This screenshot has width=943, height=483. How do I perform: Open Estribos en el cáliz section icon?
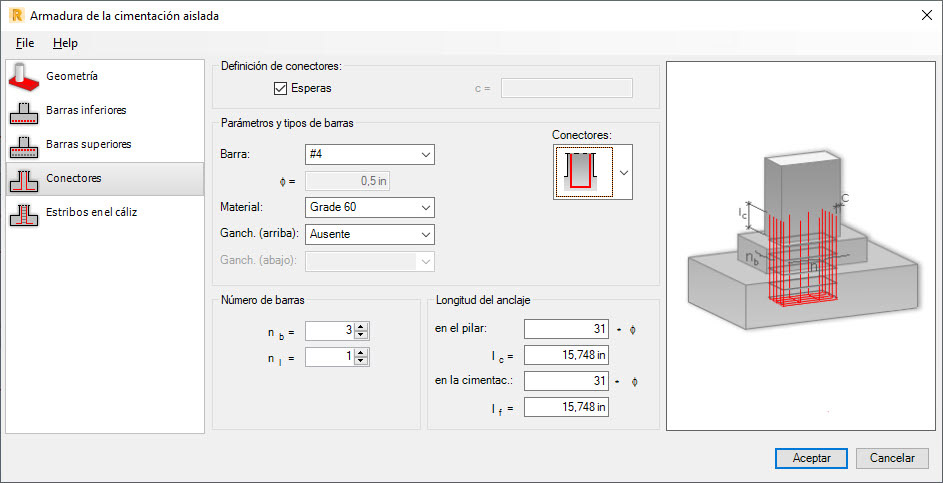coord(24,213)
